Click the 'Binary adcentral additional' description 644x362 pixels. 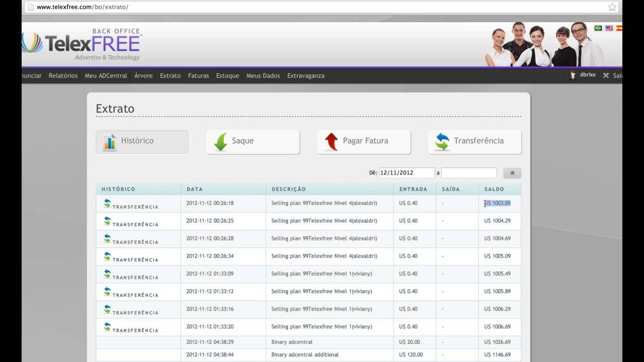[x=305, y=354]
